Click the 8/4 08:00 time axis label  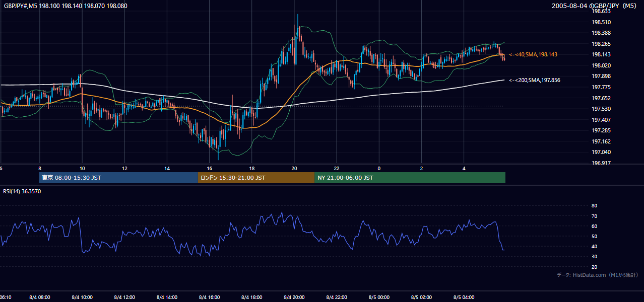[x=40, y=297]
